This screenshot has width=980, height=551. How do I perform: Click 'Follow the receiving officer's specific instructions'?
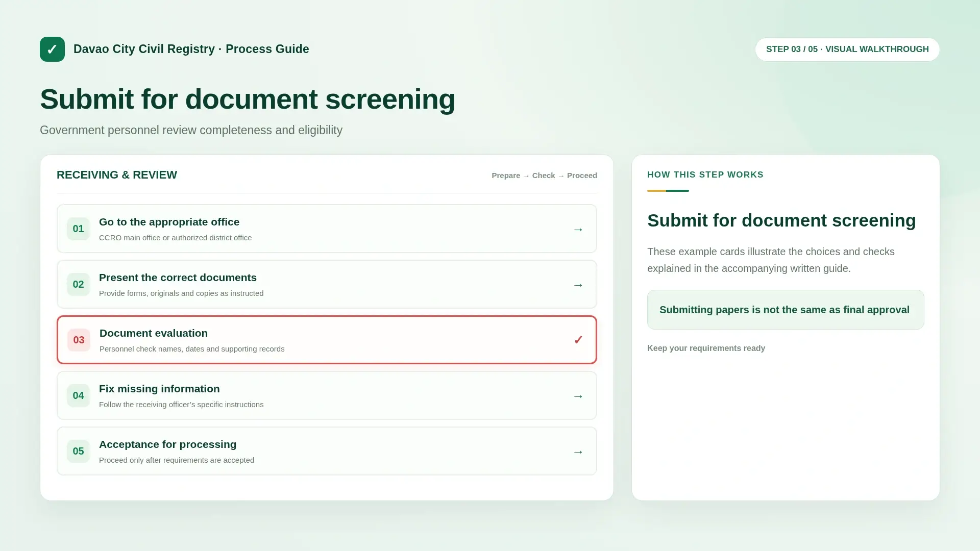coord(181,405)
